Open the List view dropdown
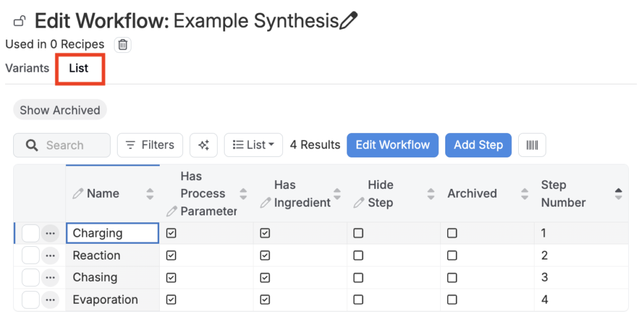This screenshot has height=325, width=644. point(253,145)
